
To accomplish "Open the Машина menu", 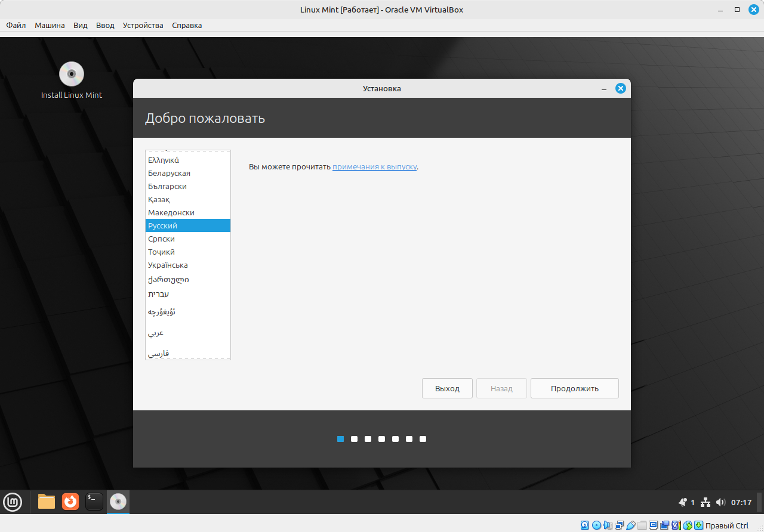I will [x=50, y=25].
